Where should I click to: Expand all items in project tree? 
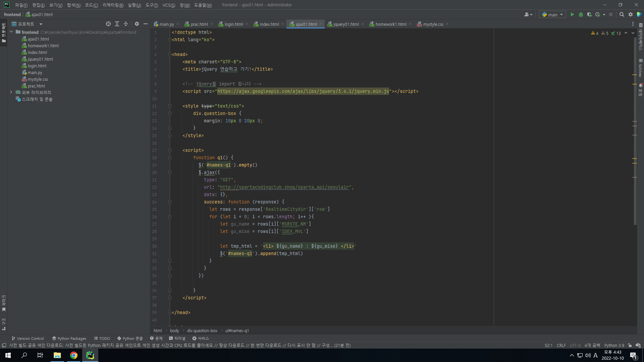117,24
